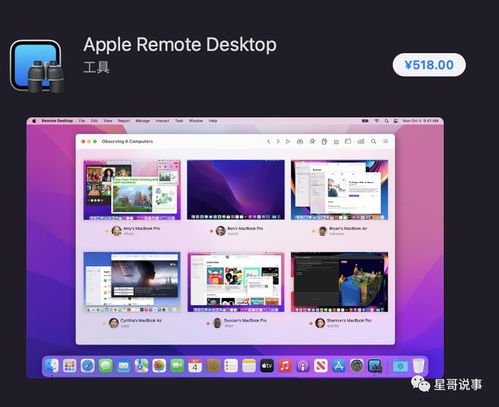Image resolution: width=499 pixels, height=407 pixels.
Task: Open the Music app in the dock
Action: pos(285,366)
